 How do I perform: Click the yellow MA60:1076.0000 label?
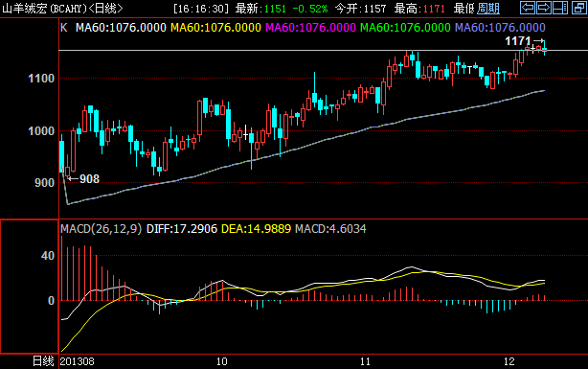click(x=215, y=28)
